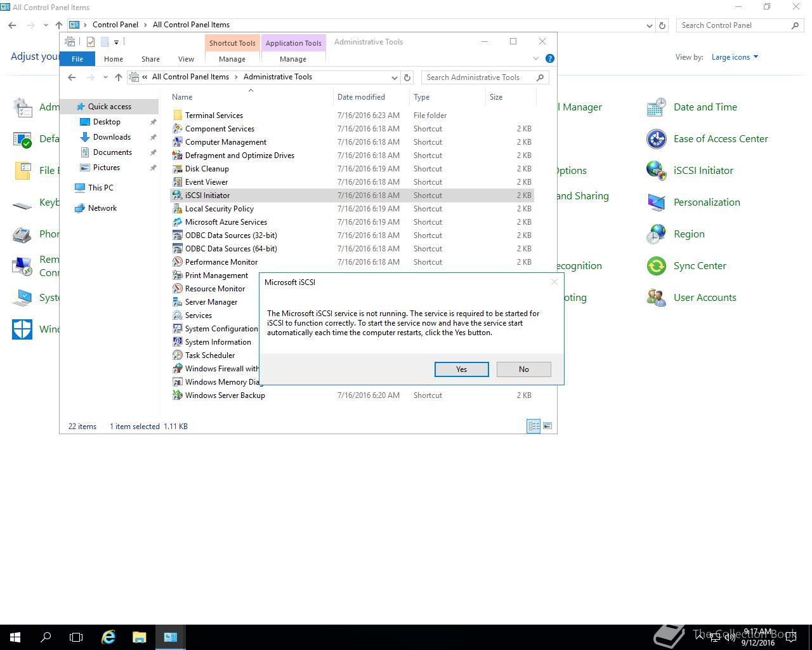812x650 pixels.
Task: Click the Microsoft Azure Services icon
Action: pyautogui.click(x=178, y=222)
